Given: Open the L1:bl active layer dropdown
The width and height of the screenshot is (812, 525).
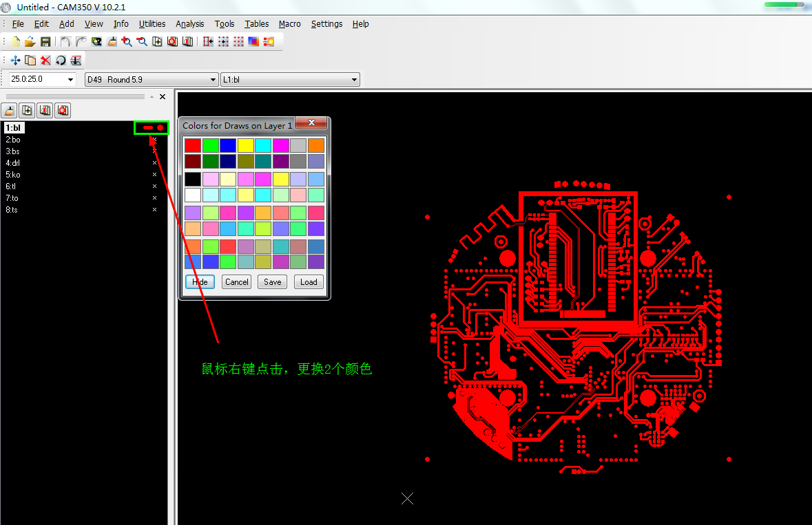Looking at the screenshot, I should point(354,80).
